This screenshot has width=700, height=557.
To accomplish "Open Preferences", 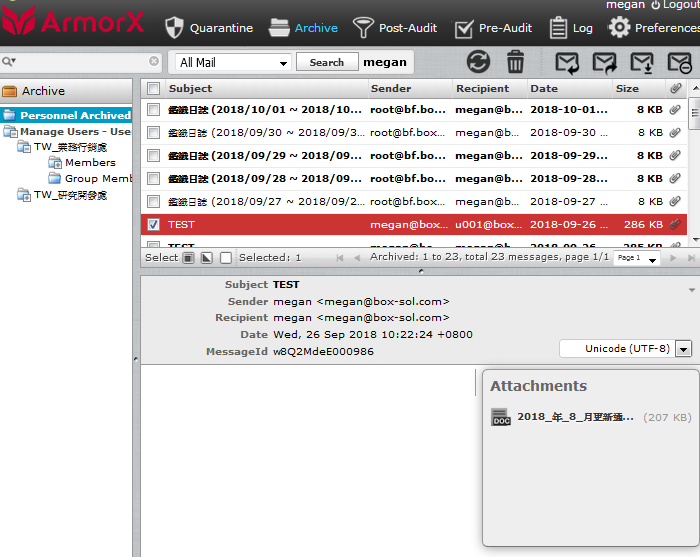I will pos(654,28).
